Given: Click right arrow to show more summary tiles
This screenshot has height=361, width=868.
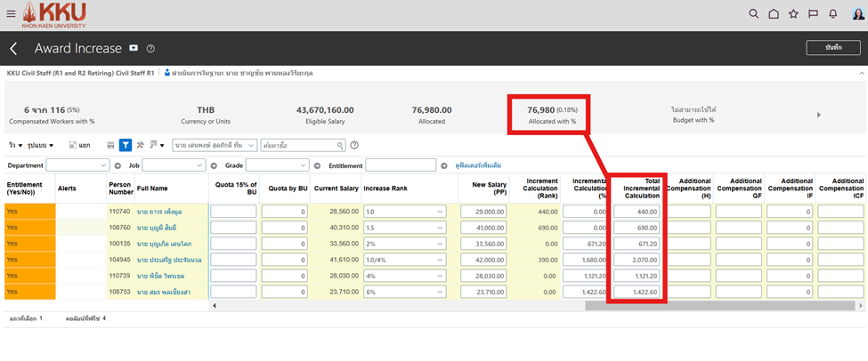Looking at the screenshot, I should tap(818, 115).
